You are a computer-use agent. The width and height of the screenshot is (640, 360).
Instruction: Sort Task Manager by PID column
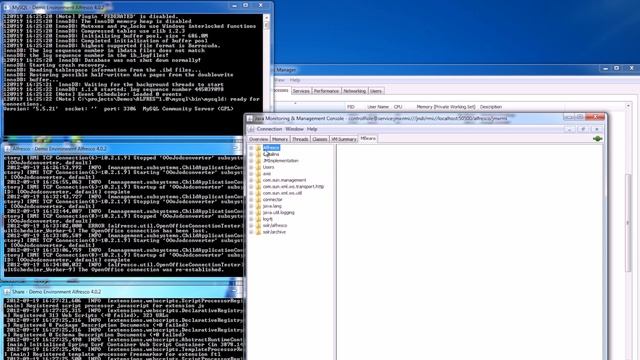click(351, 107)
